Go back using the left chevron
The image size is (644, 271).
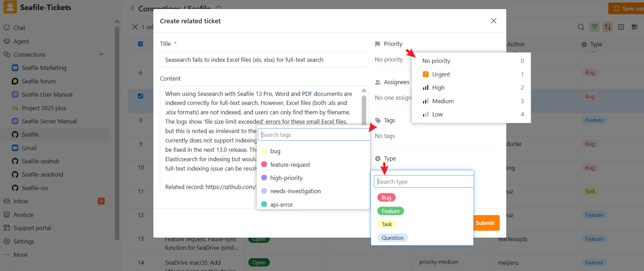click(132, 8)
